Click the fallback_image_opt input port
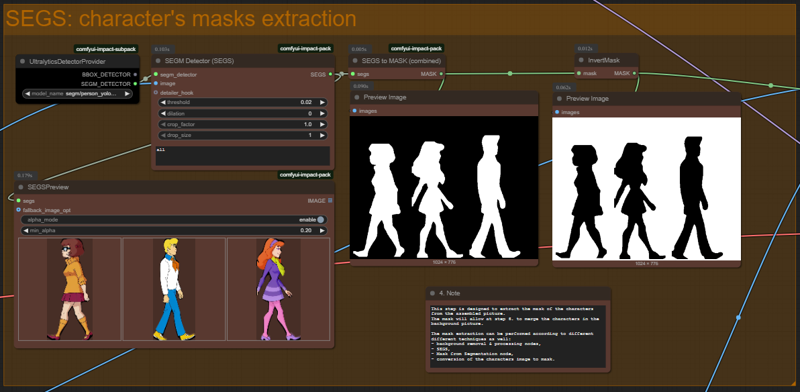800x392 pixels. pos(18,210)
